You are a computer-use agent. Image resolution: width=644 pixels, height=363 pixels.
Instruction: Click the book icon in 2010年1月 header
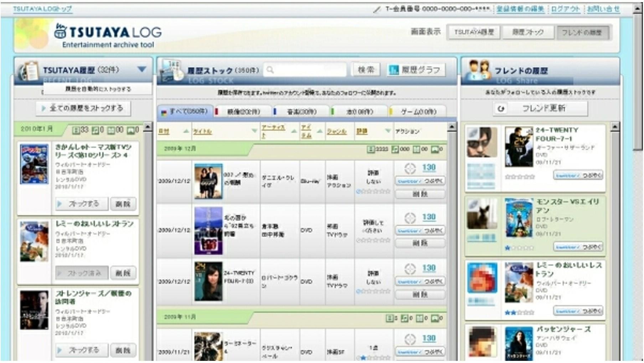point(112,130)
